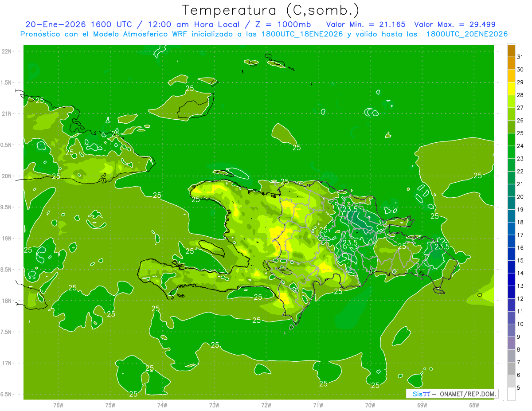Click the 'ONAMET/REP.DOM.' credit label
The width and height of the screenshot is (532, 411).
(x=468, y=394)
